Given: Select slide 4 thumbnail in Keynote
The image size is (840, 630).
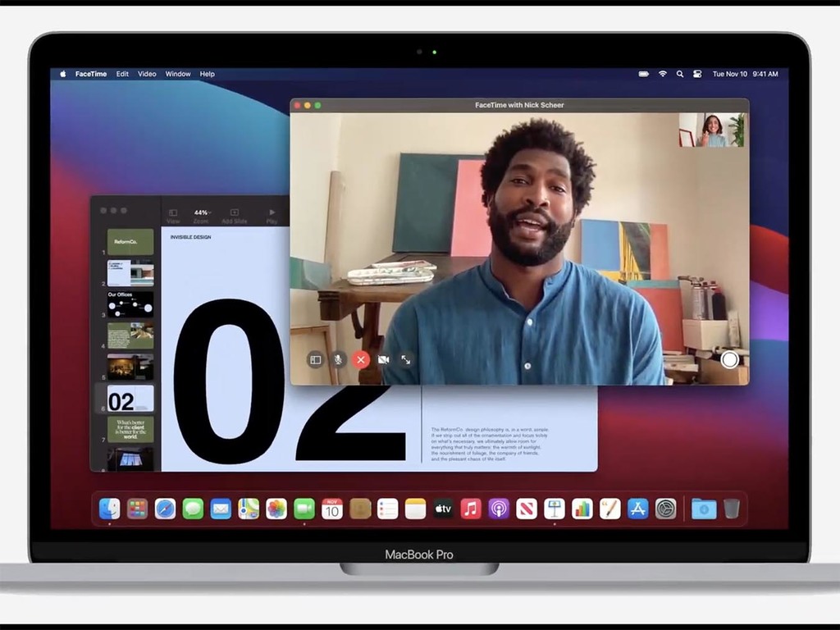Looking at the screenshot, I should click(130, 336).
